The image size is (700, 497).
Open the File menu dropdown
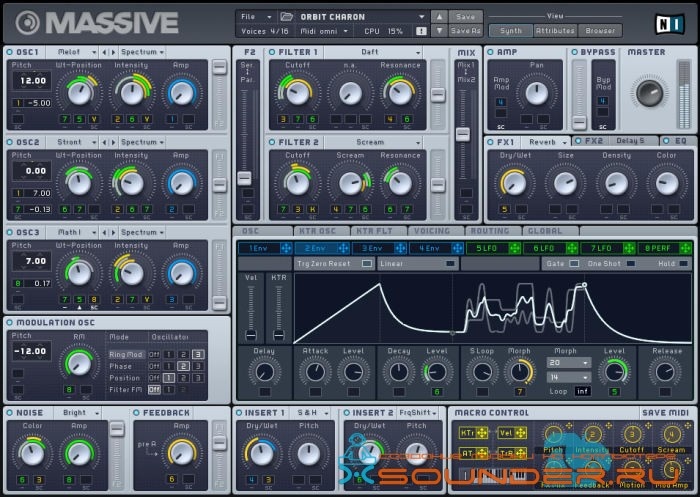256,17
